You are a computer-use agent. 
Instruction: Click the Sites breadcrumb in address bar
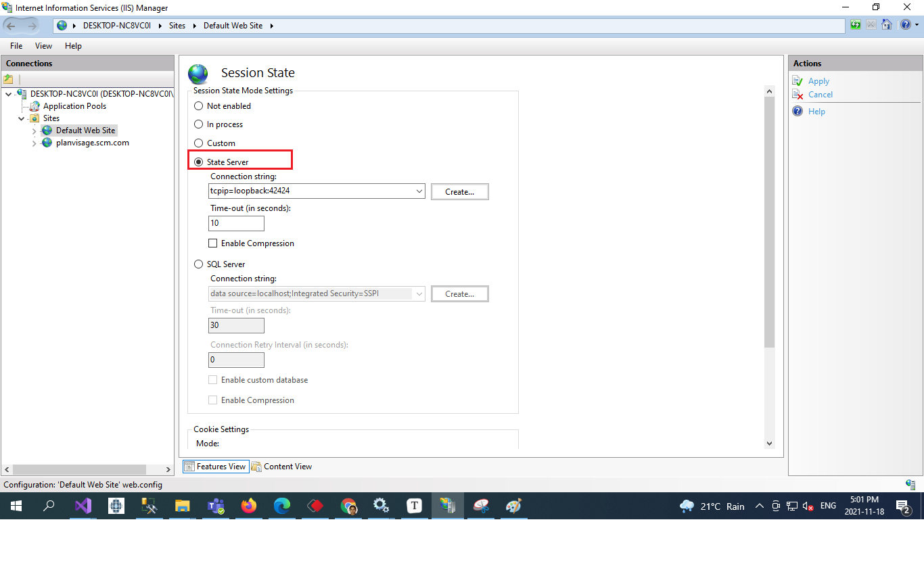point(177,26)
